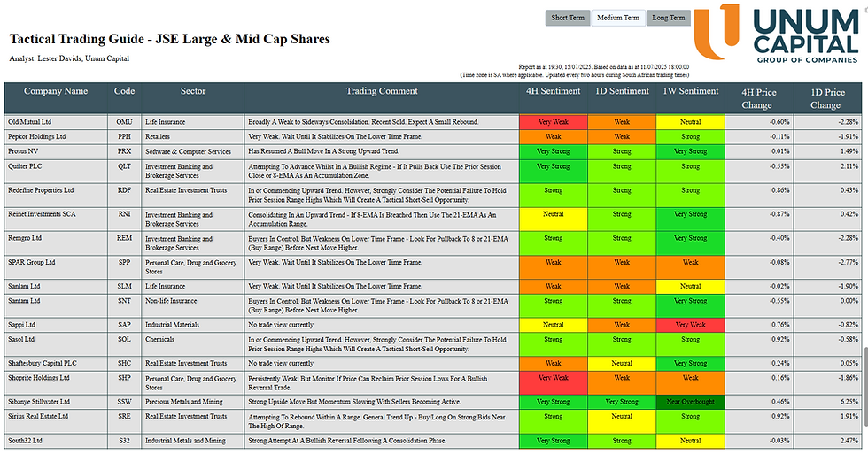The image size is (868, 454).
Task: Click SPAR Group's Weak 1W sentiment cell
Action: [690, 267]
